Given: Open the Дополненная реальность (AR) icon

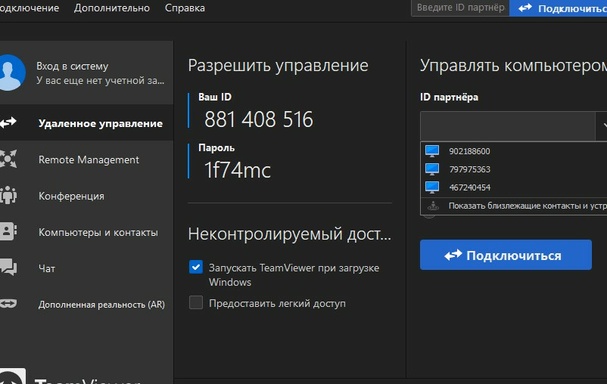Looking at the screenshot, I should (8, 303).
